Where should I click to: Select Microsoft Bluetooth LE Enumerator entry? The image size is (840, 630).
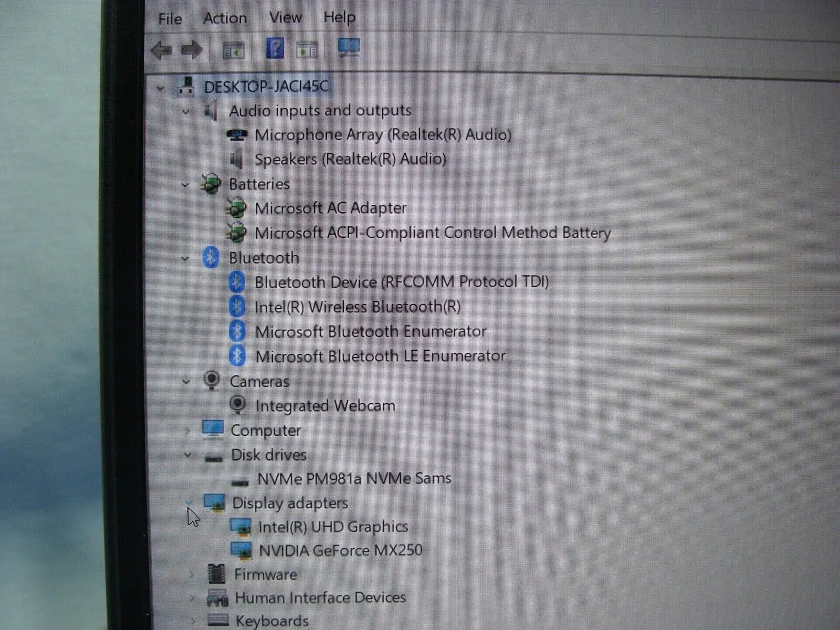pos(381,356)
